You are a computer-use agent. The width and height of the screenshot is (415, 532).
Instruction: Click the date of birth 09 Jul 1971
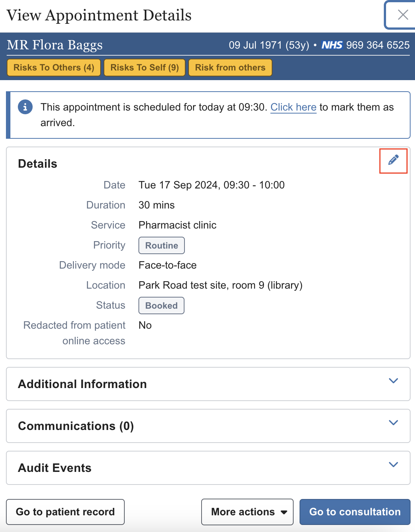click(255, 45)
